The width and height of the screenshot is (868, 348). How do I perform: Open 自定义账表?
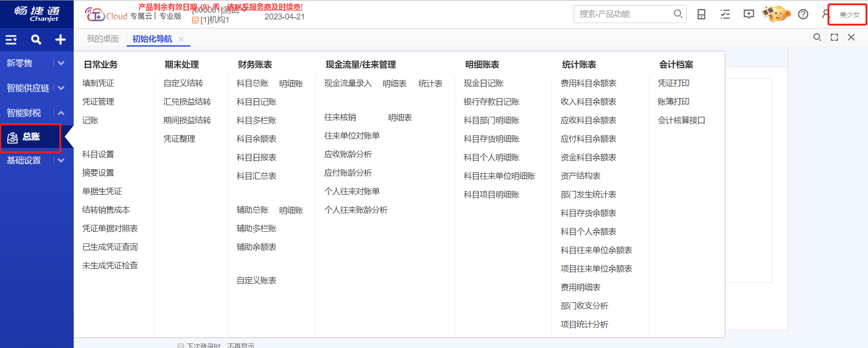point(256,281)
